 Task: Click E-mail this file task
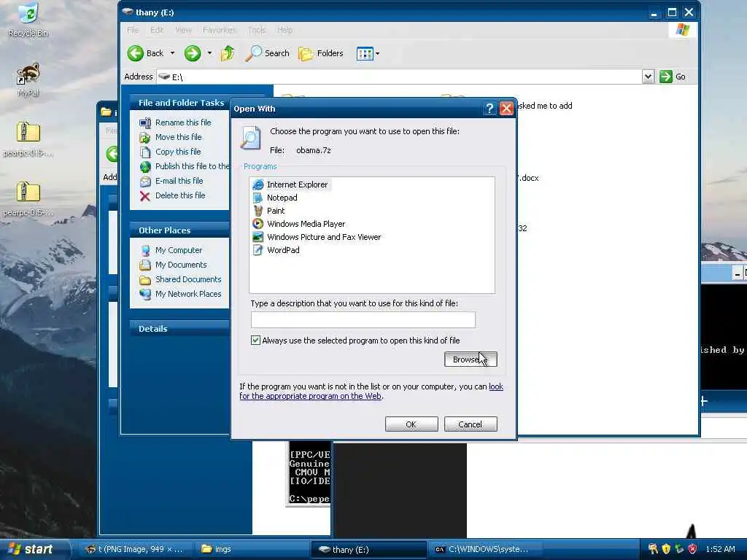[x=179, y=181]
